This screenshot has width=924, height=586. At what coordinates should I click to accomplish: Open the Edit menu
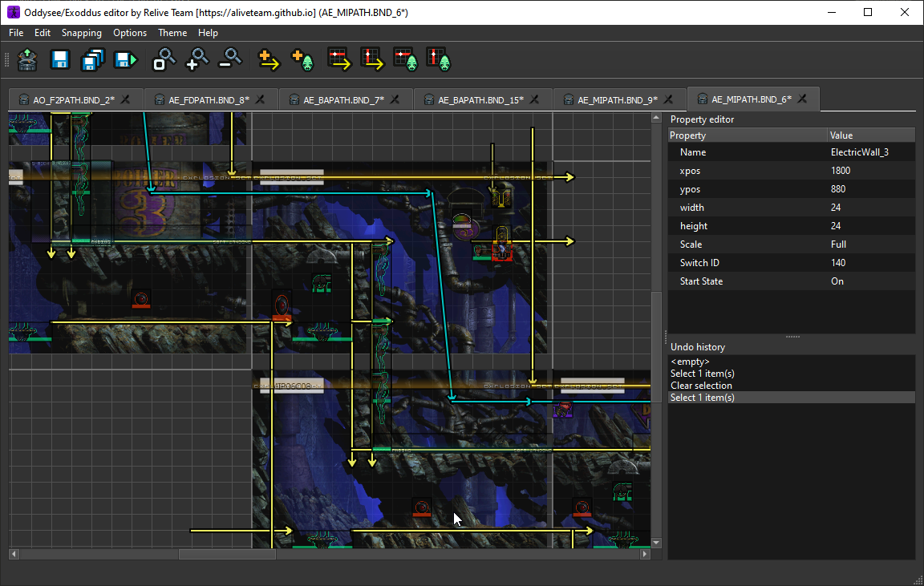[x=43, y=33]
